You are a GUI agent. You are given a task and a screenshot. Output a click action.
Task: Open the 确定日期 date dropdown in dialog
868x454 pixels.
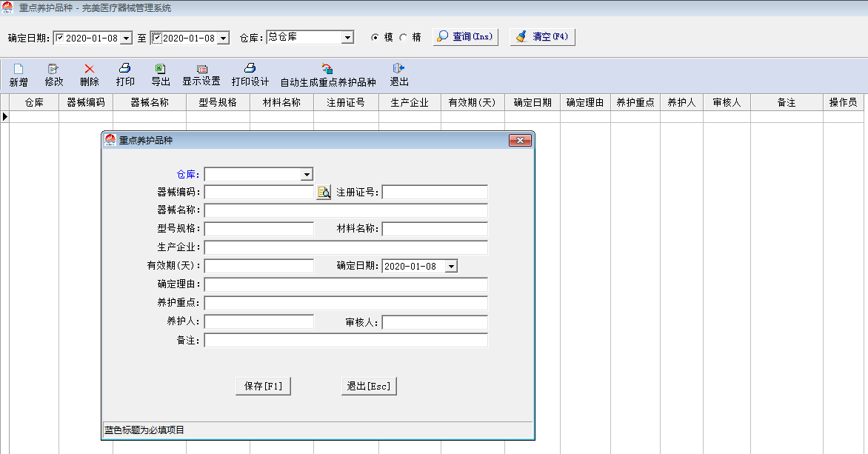click(x=451, y=267)
